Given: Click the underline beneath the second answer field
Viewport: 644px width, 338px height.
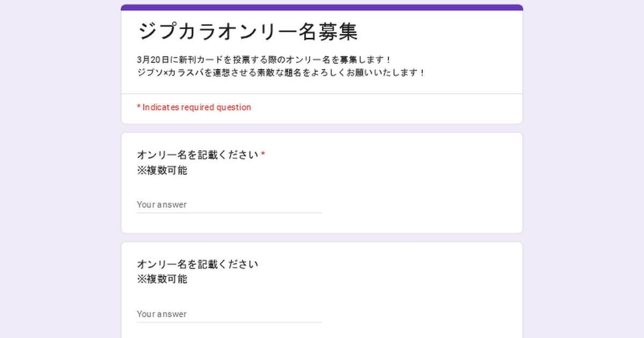Looking at the screenshot, I should 229,322.
